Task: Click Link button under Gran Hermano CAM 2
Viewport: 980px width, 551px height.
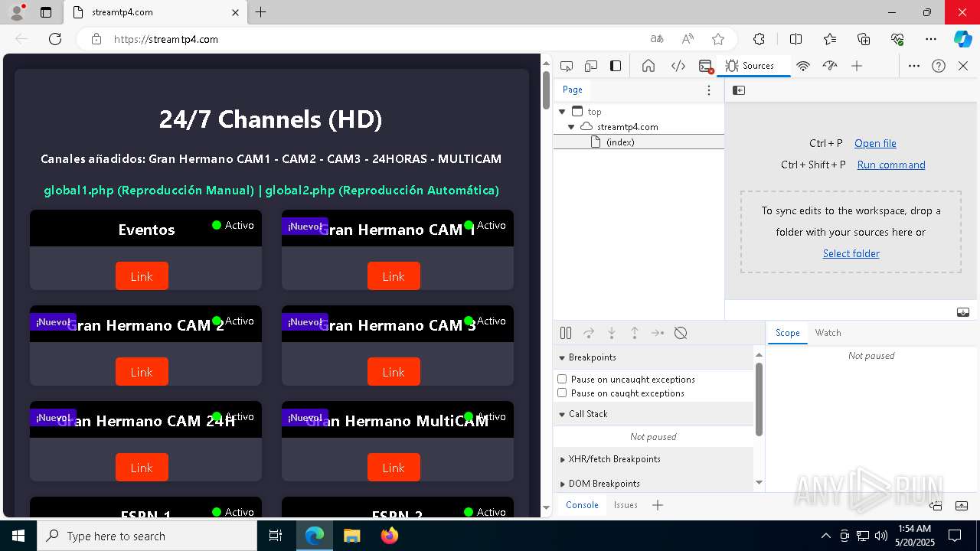Action: 142,372
